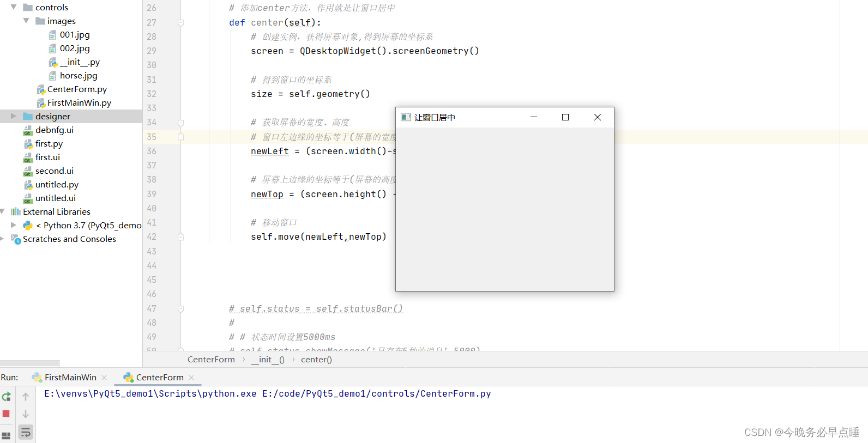The width and height of the screenshot is (868, 443).
Task: Click __init__() in the breadcrumb bar
Action: (x=268, y=360)
